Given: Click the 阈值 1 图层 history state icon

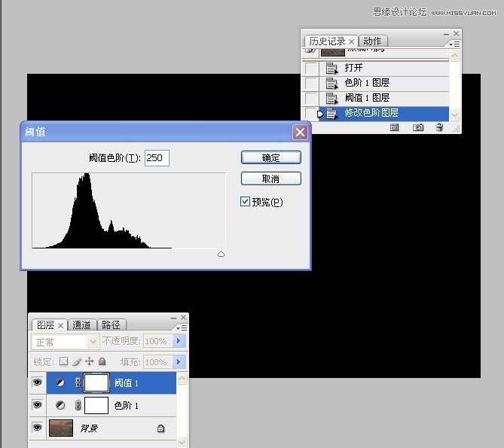Looking at the screenshot, I should (x=331, y=98).
